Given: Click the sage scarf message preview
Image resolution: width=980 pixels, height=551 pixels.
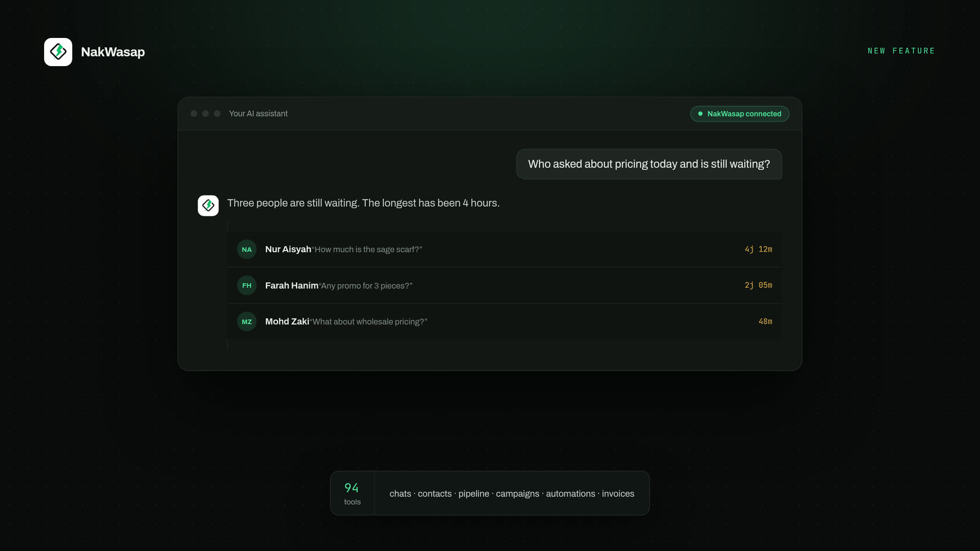Looking at the screenshot, I should pyautogui.click(x=367, y=250).
